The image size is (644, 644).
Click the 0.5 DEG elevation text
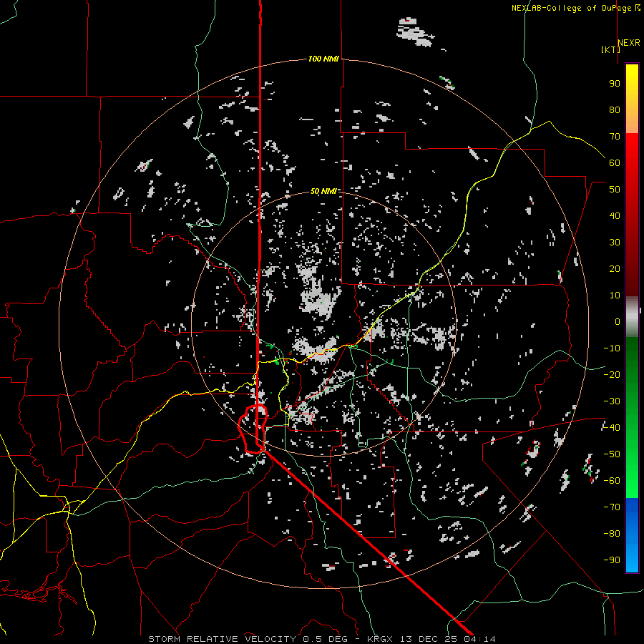coord(325,639)
